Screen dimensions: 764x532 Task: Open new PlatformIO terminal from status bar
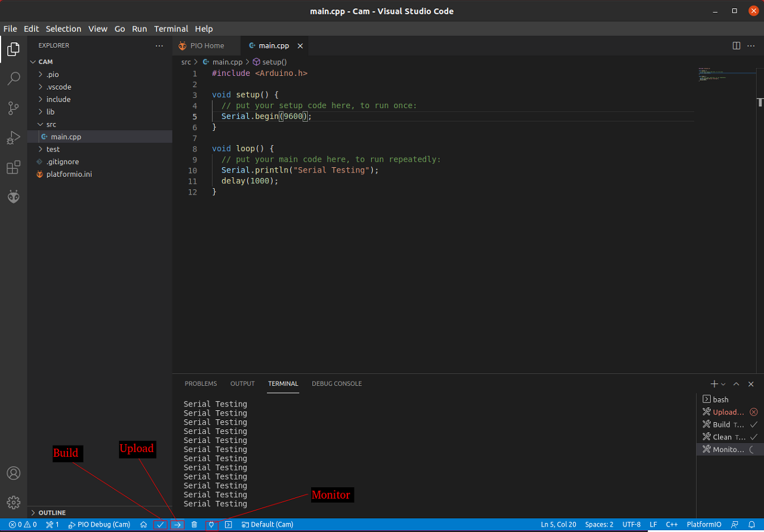pyautogui.click(x=228, y=525)
